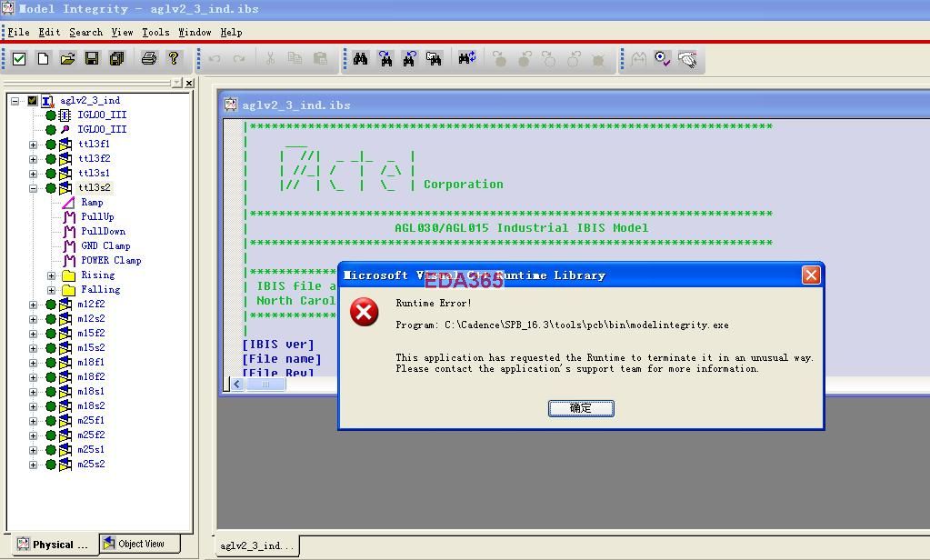
Task: Click the grayed Redo arrow icon
Action: 239,59
